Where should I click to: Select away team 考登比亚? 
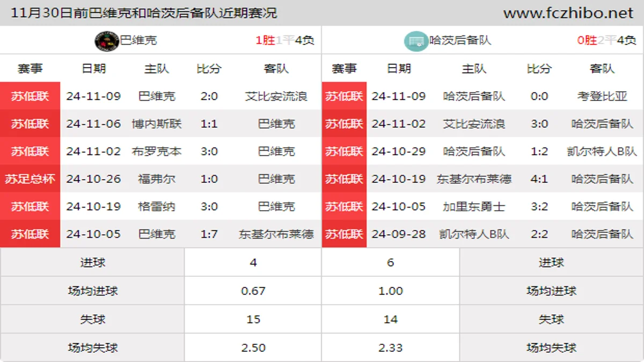pyautogui.click(x=602, y=97)
